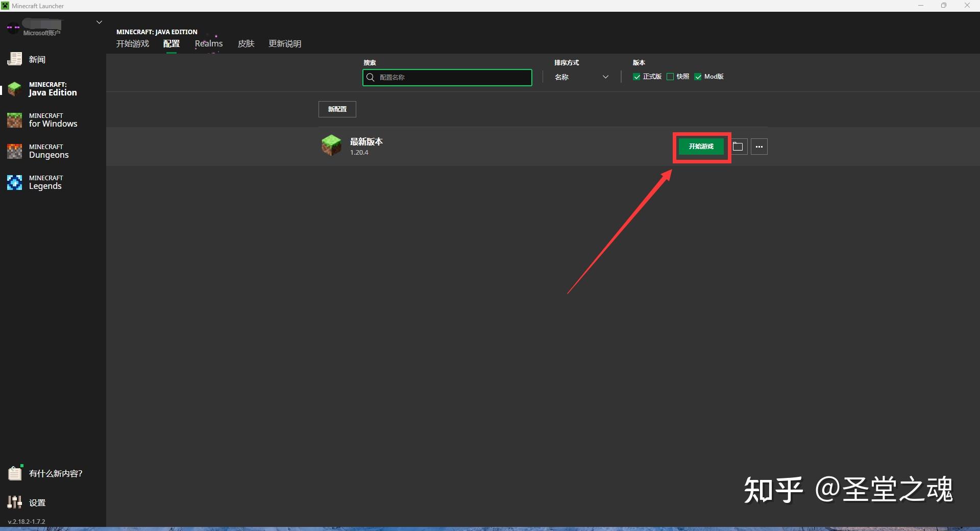
Task: Click inside the 配置名称 search field
Action: [447, 77]
